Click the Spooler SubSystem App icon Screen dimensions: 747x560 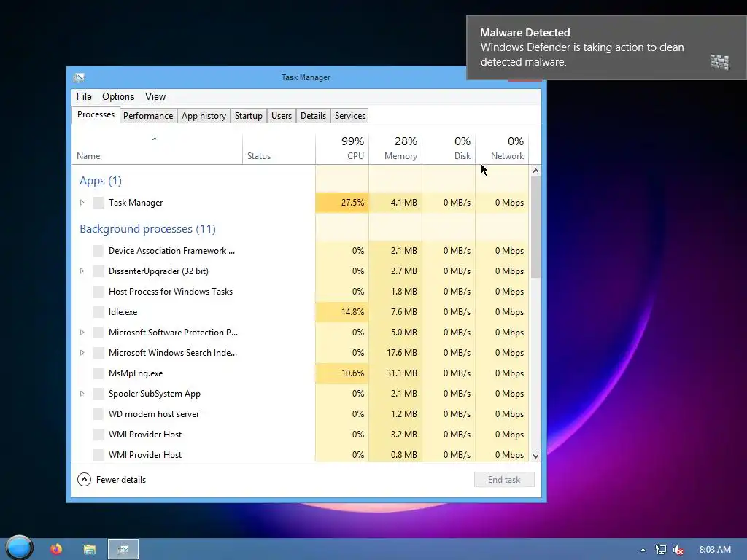point(98,394)
